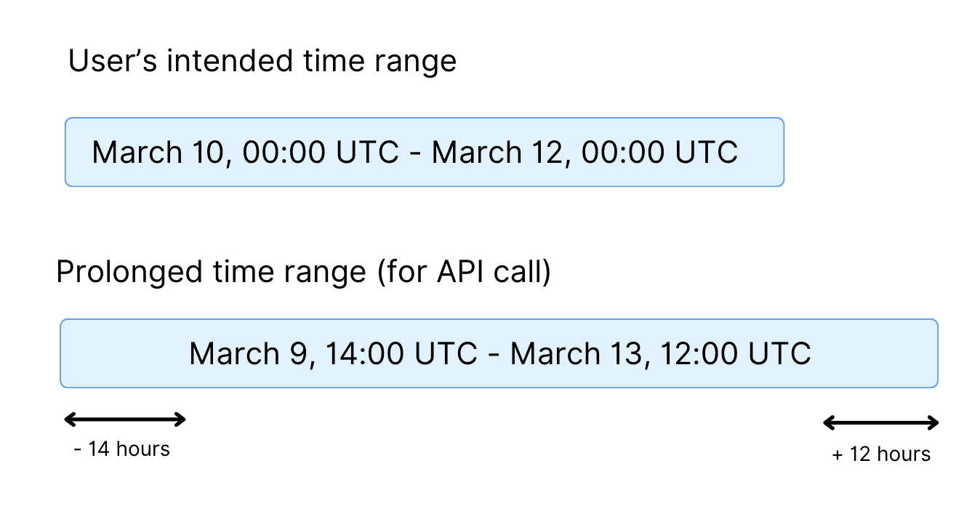
Task: Click the dash between March 9 and March 13
Action: (x=494, y=353)
